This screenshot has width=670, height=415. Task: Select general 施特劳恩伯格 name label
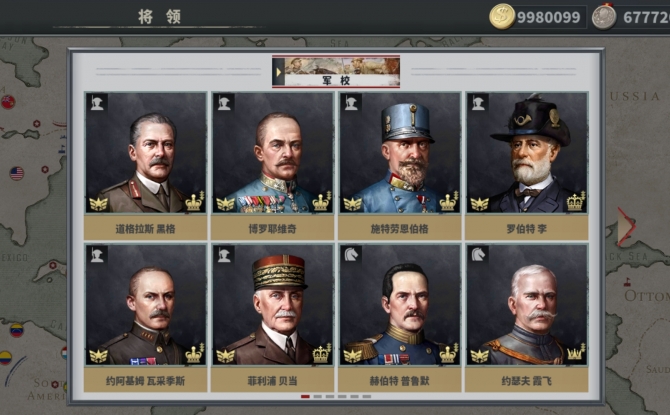(x=400, y=229)
